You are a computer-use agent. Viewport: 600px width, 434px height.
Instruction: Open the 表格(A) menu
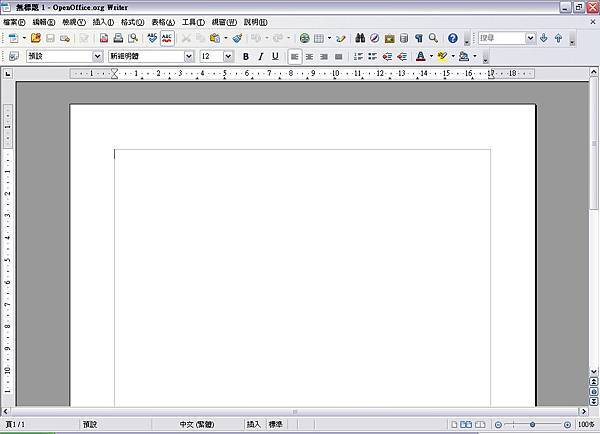pyautogui.click(x=163, y=22)
